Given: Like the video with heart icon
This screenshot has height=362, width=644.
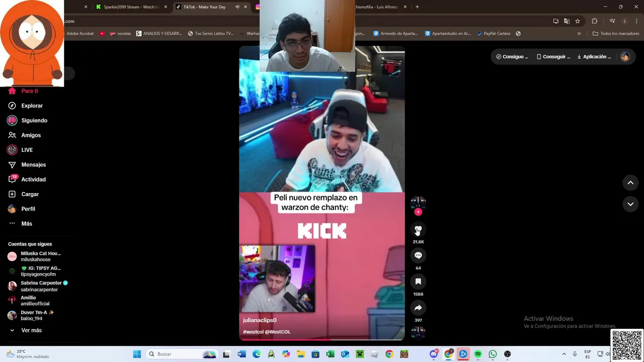Looking at the screenshot, I should [418, 230].
